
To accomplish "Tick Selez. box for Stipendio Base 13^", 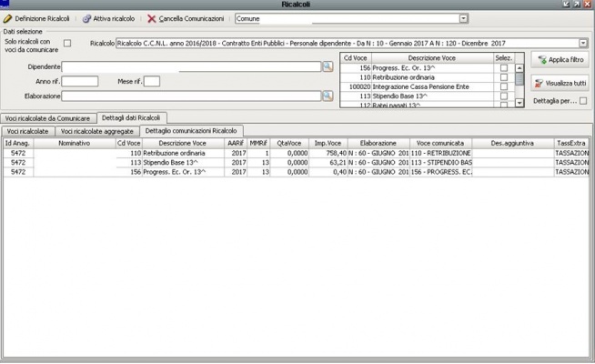I will point(504,96).
